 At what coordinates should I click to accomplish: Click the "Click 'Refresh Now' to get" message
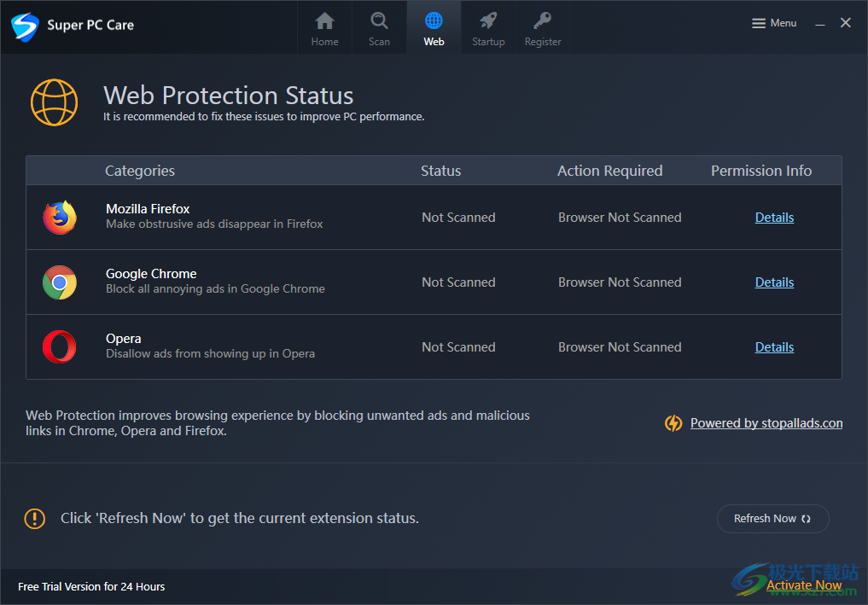coord(240,518)
